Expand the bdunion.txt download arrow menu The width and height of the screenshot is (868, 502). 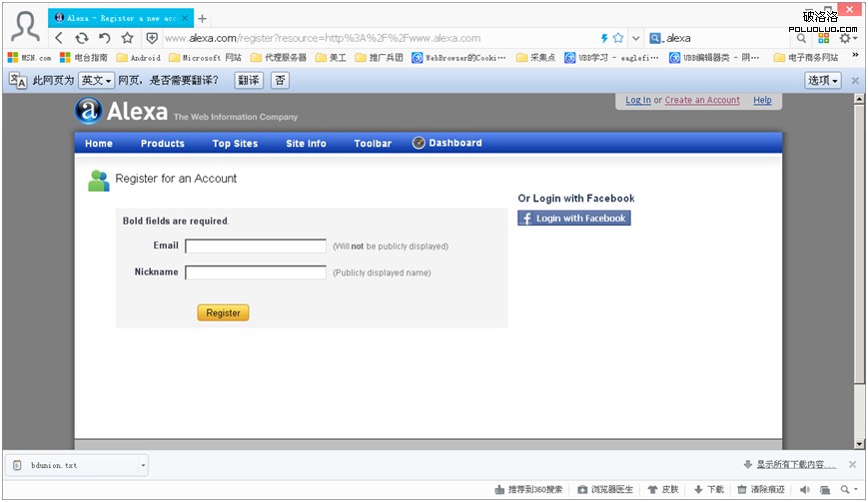(x=143, y=465)
